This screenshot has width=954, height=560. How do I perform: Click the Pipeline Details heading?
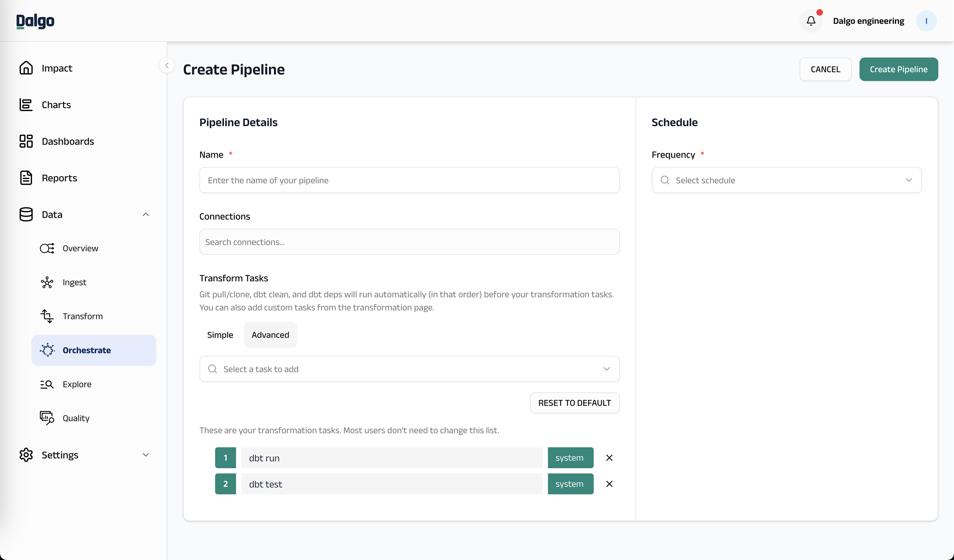[x=238, y=122]
